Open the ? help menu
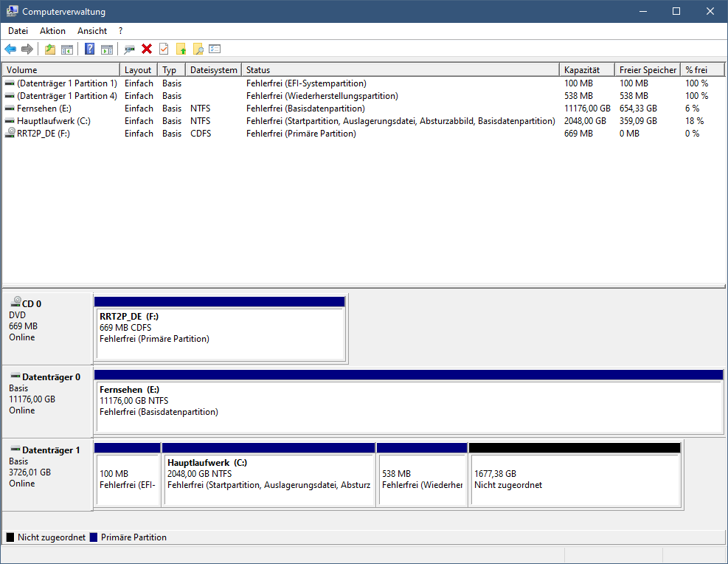 121,31
